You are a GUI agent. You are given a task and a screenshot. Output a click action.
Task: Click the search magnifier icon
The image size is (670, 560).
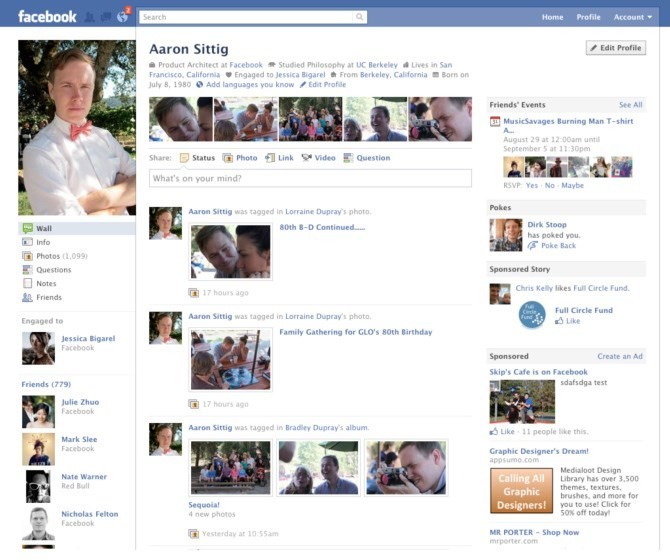point(360,17)
